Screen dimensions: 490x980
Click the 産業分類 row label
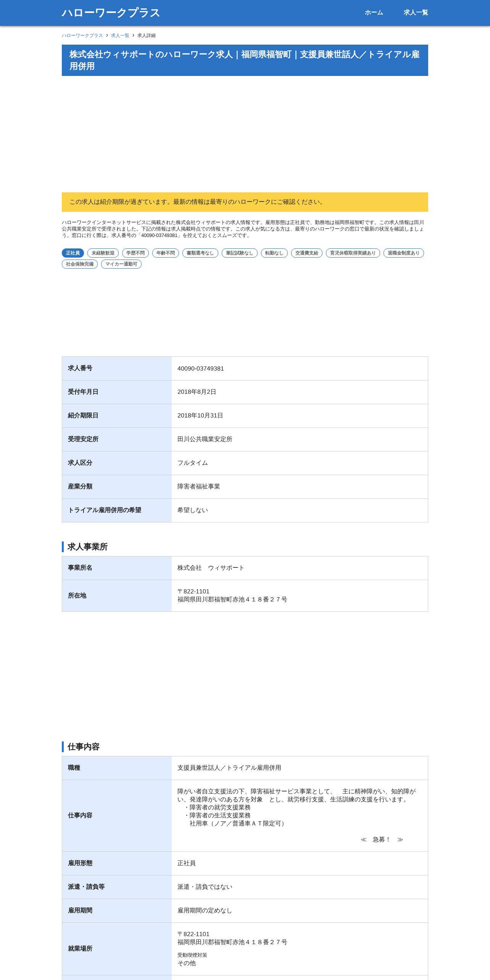pos(80,487)
